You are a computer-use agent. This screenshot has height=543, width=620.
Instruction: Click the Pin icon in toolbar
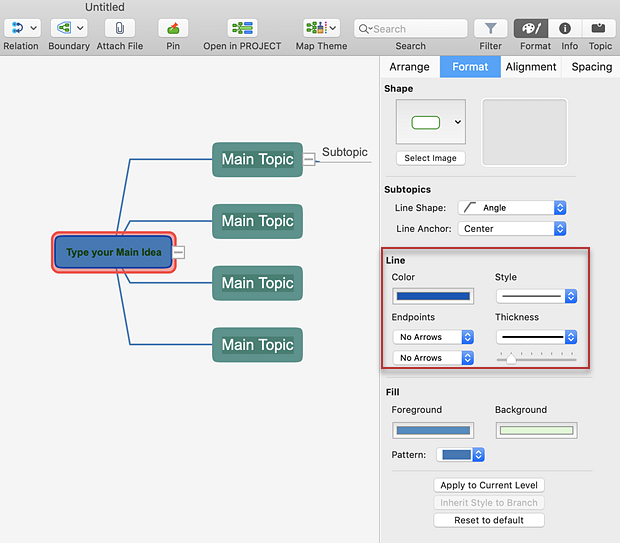coord(173,29)
